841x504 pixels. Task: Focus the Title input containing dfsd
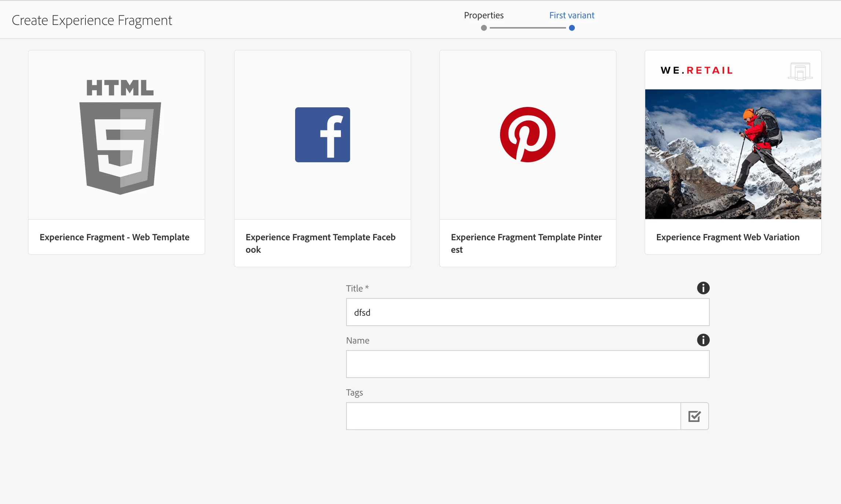(527, 312)
